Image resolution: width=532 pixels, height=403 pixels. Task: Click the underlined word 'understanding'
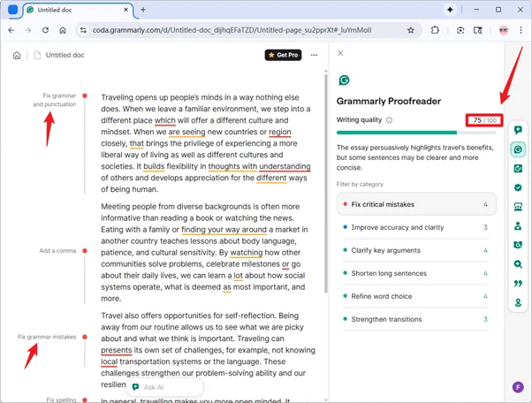285,166
